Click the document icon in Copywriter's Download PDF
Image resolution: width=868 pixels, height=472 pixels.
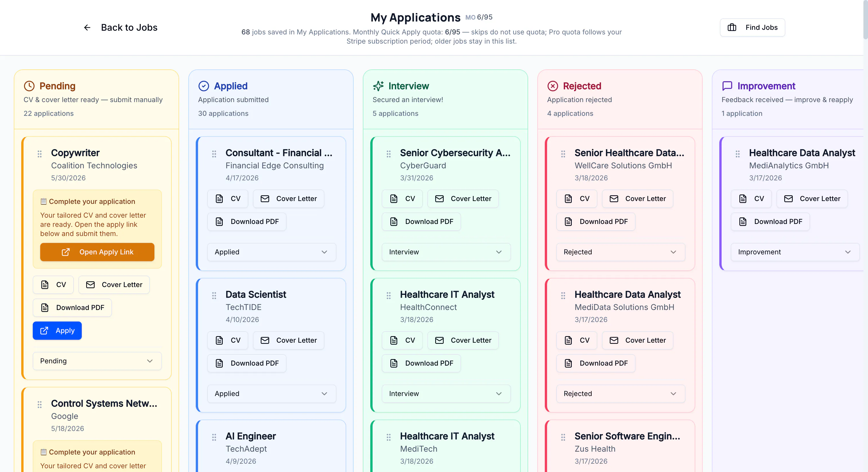(x=45, y=308)
